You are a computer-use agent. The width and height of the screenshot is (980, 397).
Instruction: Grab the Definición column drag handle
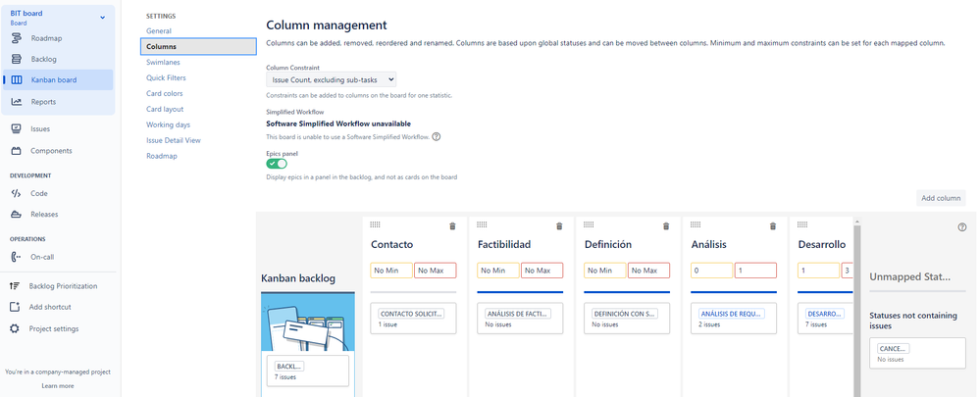pos(589,224)
